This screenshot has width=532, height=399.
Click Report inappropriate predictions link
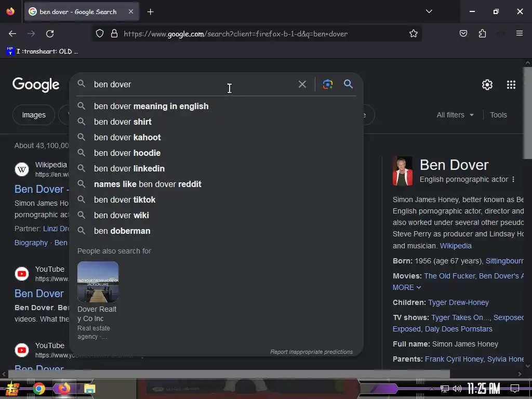coord(311,352)
